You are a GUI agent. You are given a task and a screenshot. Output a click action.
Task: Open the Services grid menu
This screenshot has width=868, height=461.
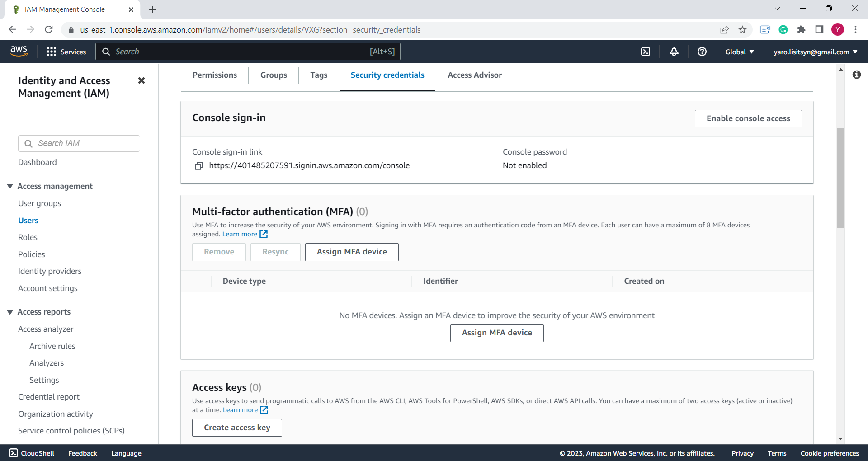point(66,52)
